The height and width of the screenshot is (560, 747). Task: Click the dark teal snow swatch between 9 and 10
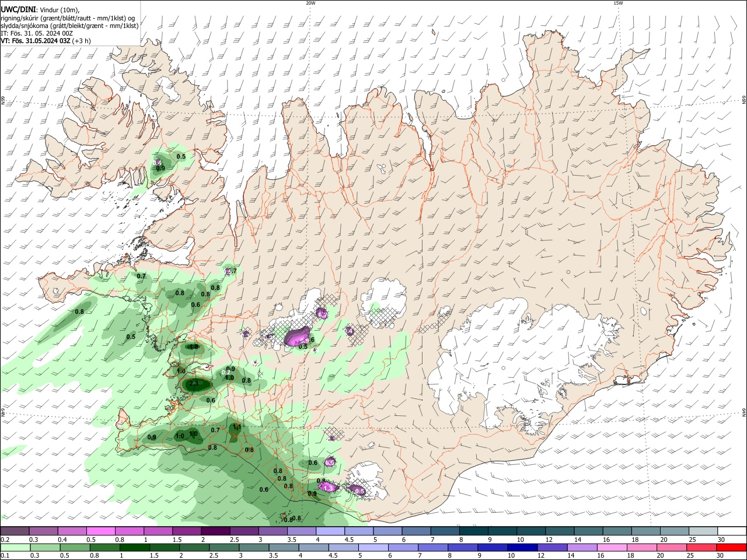(502, 531)
